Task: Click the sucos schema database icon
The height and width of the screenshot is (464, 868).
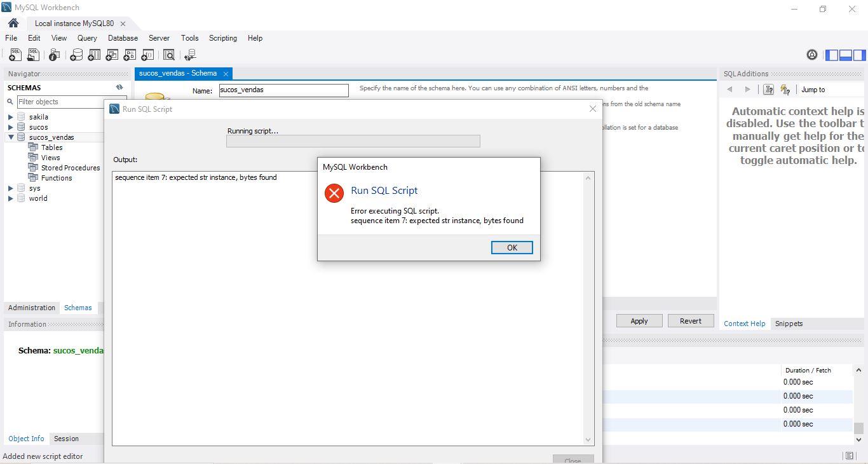Action: [x=21, y=127]
